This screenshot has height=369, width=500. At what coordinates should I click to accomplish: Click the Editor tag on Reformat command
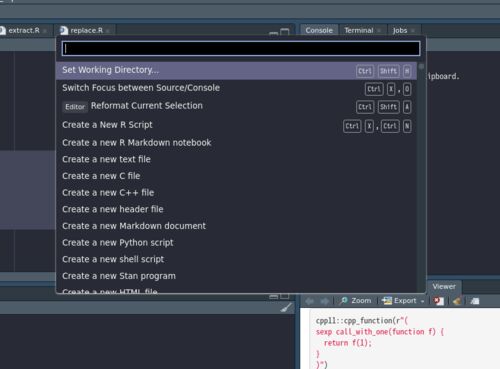pos(75,107)
